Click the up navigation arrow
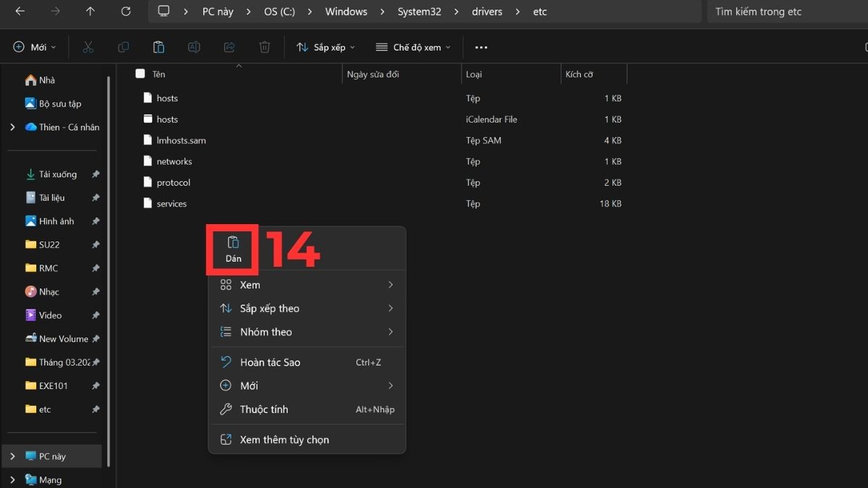 pos(90,12)
